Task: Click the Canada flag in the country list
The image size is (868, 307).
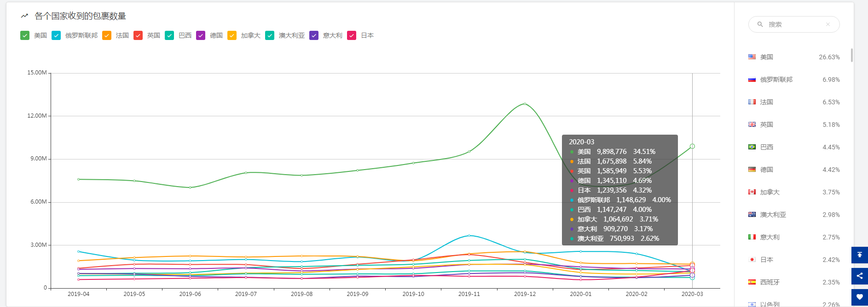Action: click(752, 192)
